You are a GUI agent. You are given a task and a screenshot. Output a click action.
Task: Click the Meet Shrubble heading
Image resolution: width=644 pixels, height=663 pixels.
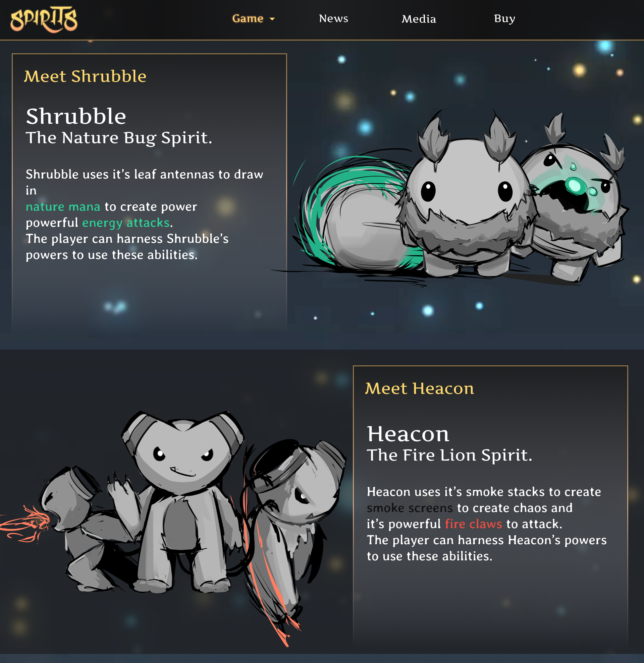tap(85, 76)
